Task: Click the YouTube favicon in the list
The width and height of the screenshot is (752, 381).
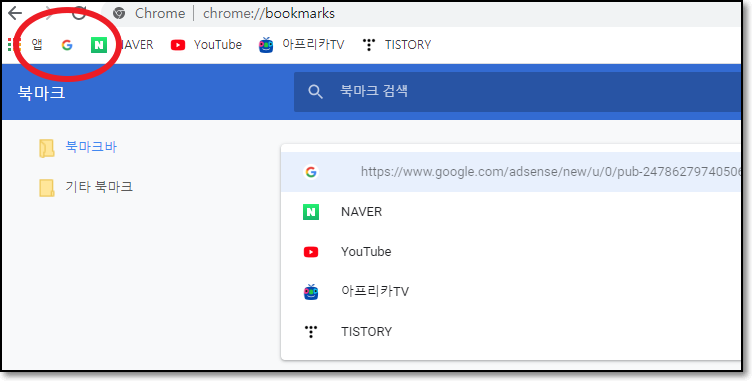Action: coord(311,252)
